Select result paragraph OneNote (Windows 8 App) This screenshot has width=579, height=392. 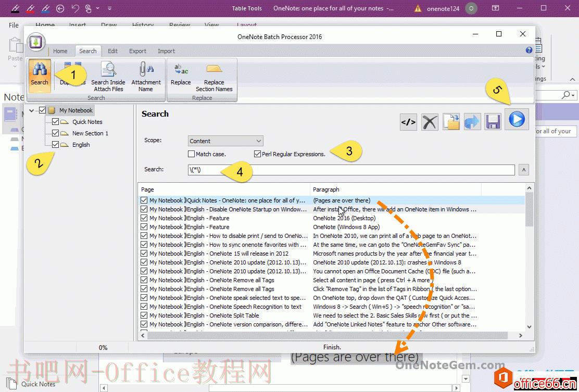[x=346, y=226]
